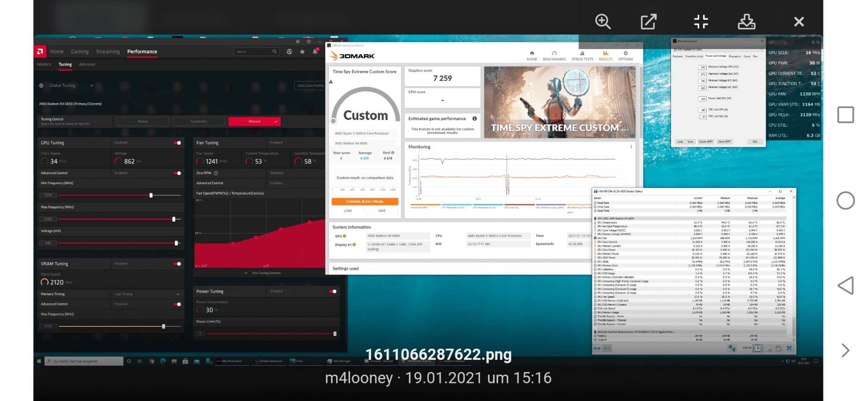Open favorites star in Radeon Software
Screen dimensions: 868x401
coord(302,52)
